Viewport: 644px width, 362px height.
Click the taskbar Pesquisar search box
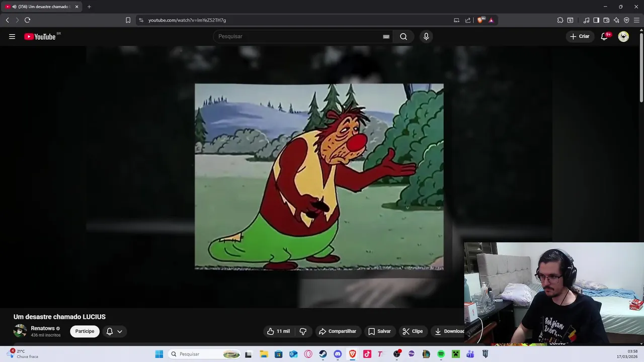204,354
